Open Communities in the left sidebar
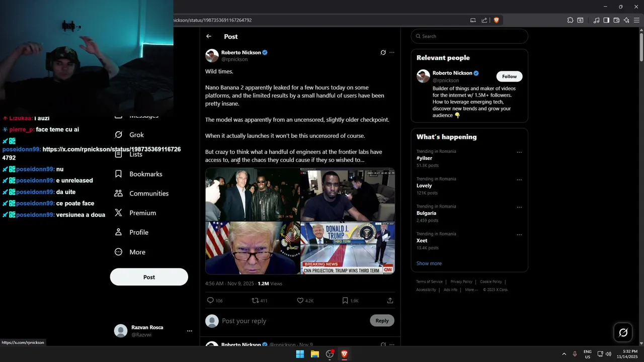Screen dimensions: 644x362 [x=141, y=194]
